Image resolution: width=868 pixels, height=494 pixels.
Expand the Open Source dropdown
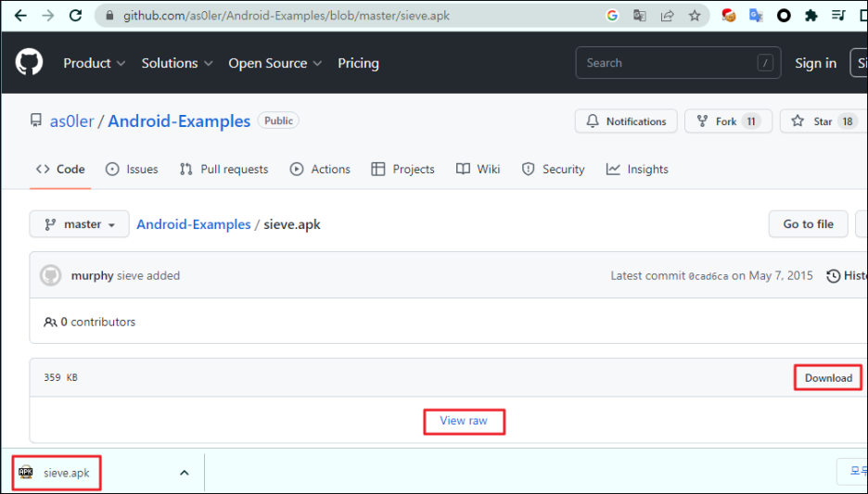[274, 63]
